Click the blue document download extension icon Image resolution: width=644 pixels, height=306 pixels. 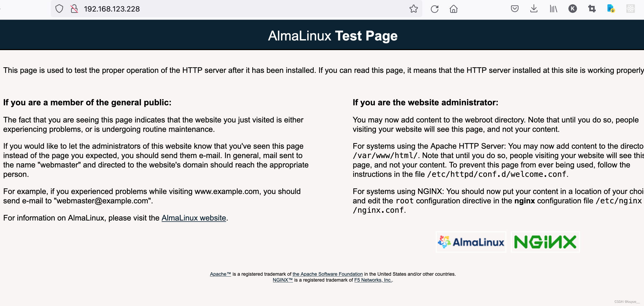click(x=611, y=9)
